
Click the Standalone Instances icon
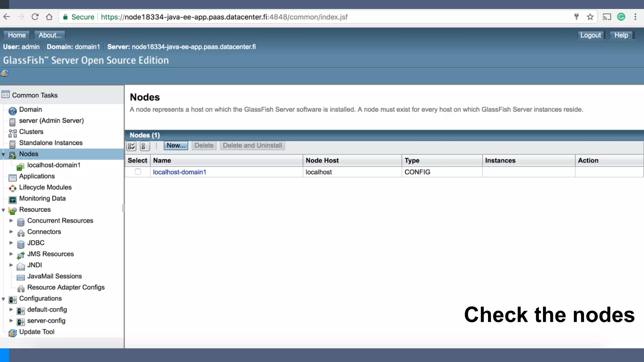click(x=13, y=144)
